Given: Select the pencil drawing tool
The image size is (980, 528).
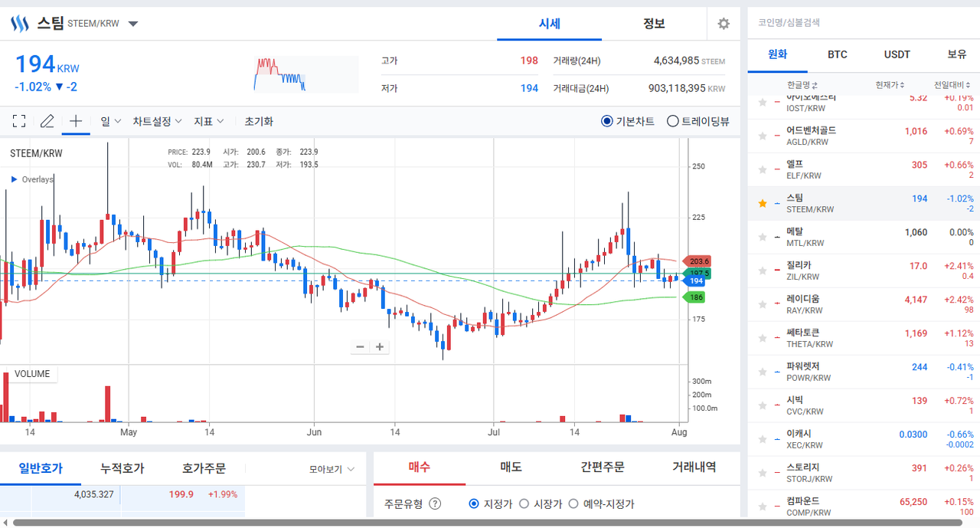Looking at the screenshot, I should click(47, 121).
